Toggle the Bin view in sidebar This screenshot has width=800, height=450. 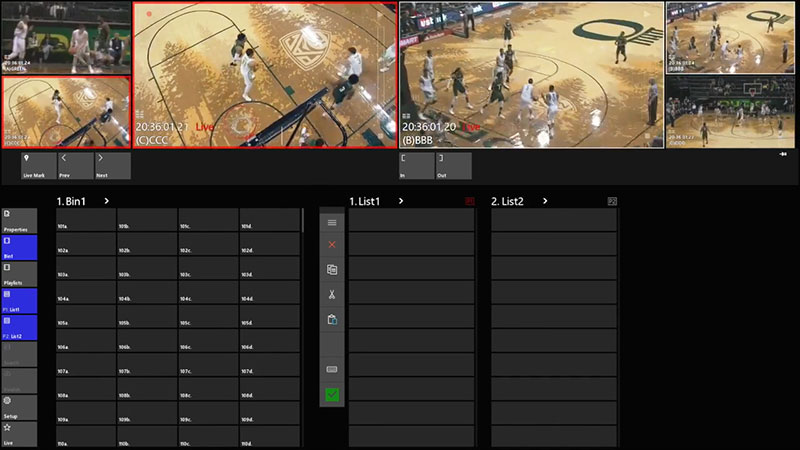(x=18, y=247)
